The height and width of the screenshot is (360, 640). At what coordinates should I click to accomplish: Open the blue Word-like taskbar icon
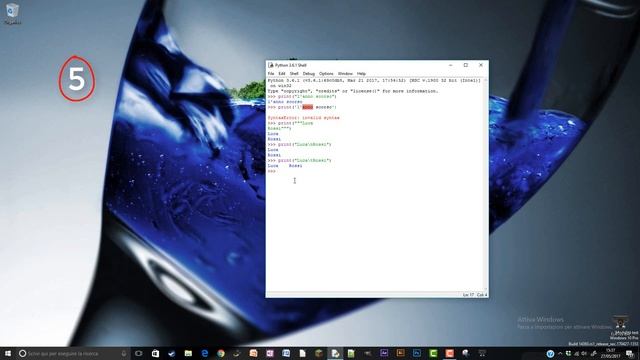pos(286,353)
